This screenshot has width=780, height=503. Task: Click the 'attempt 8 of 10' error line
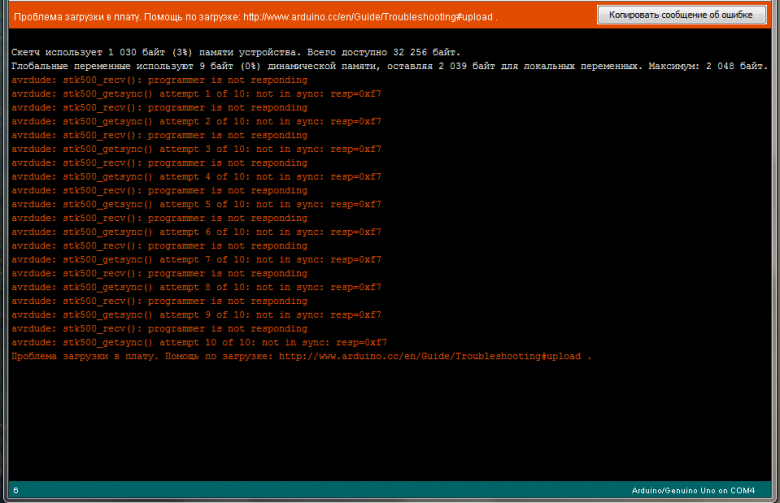pos(196,287)
